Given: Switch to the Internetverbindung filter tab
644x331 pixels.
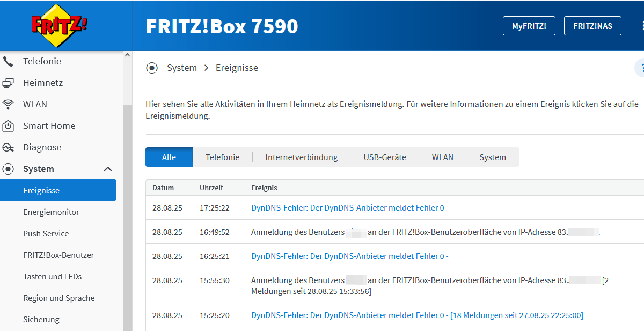Looking at the screenshot, I should point(301,157).
